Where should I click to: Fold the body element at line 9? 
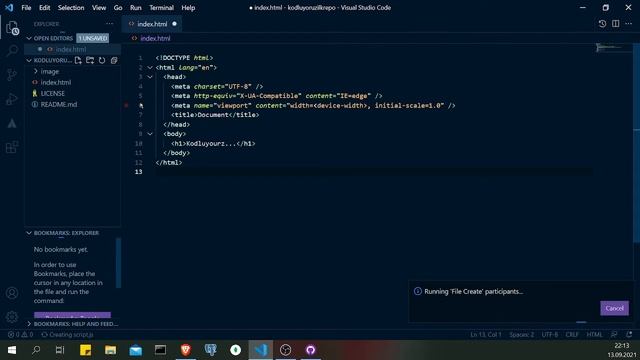pyautogui.click(x=150, y=134)
